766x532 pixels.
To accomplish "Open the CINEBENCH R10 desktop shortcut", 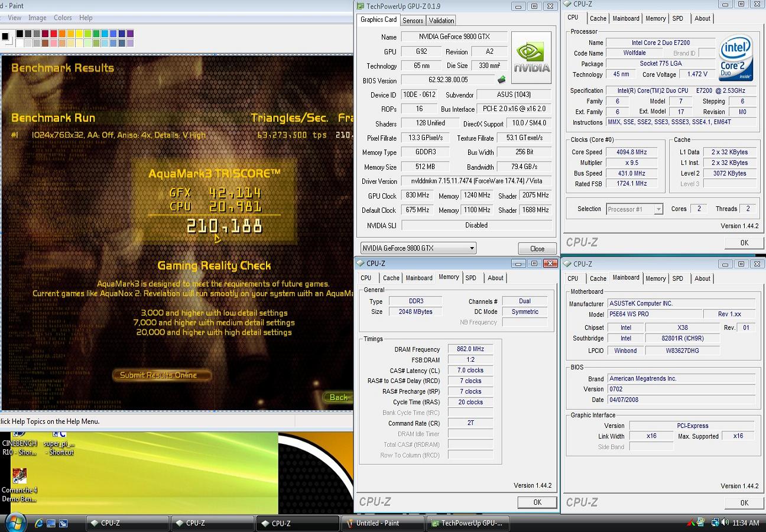I will (x=19, y=443).
